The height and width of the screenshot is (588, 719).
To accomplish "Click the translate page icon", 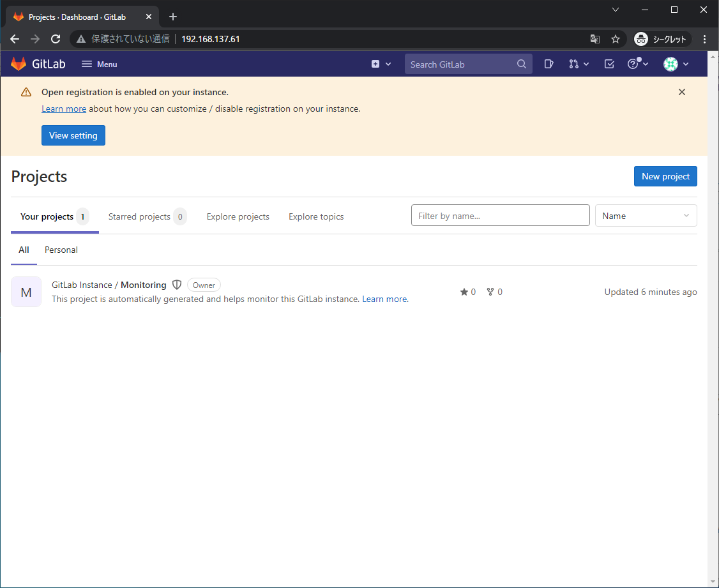I will coord(594,39).
